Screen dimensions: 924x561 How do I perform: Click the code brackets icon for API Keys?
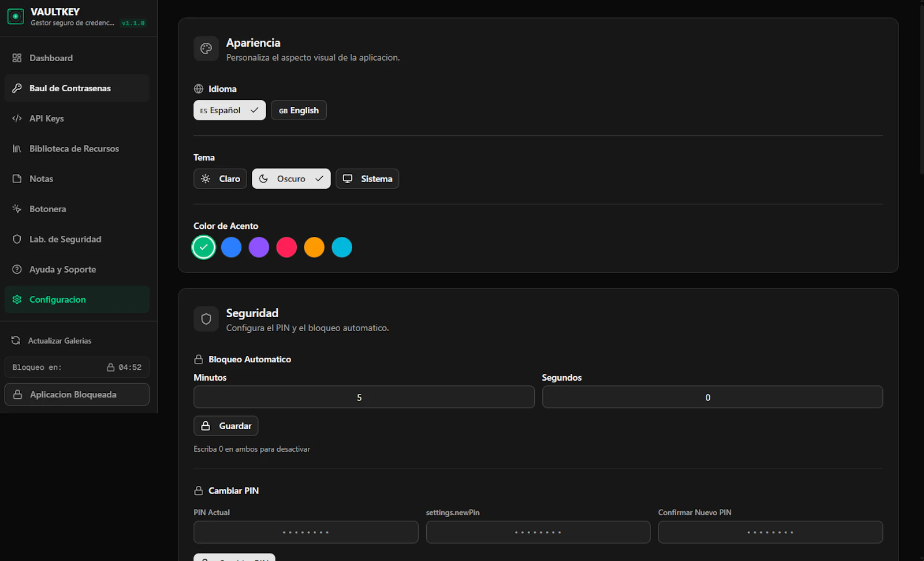17,118
